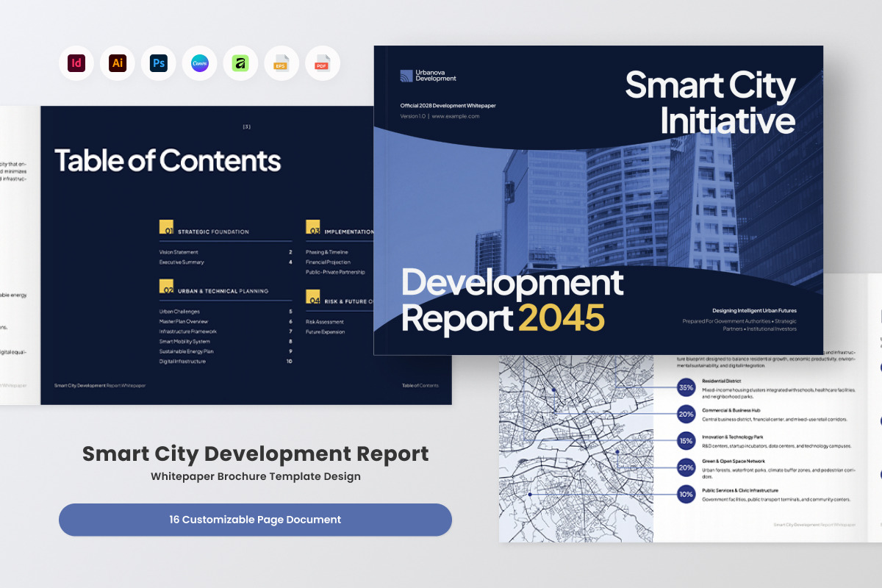Screen dimensions: 882x588
Task: Click the Canva icon
Action: (x=200, y=63)
